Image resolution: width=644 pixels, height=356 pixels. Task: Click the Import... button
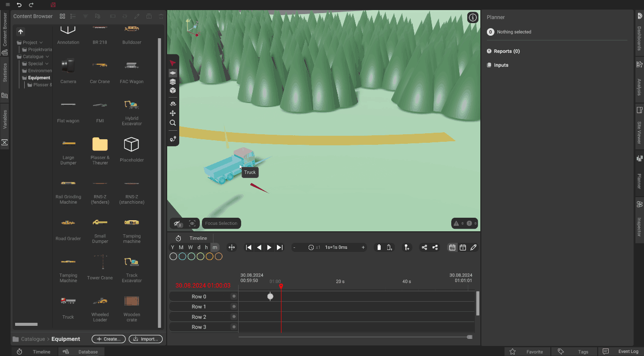click(x=146, y=339)
